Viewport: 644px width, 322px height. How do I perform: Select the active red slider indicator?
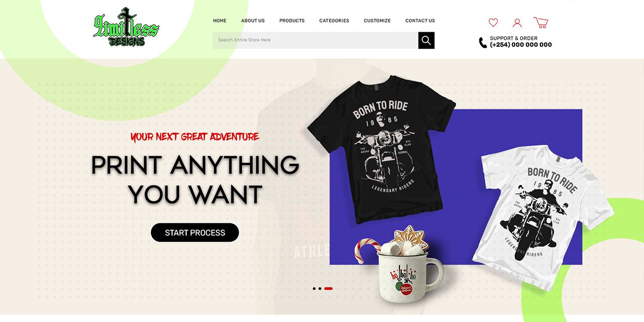[329, 289]
